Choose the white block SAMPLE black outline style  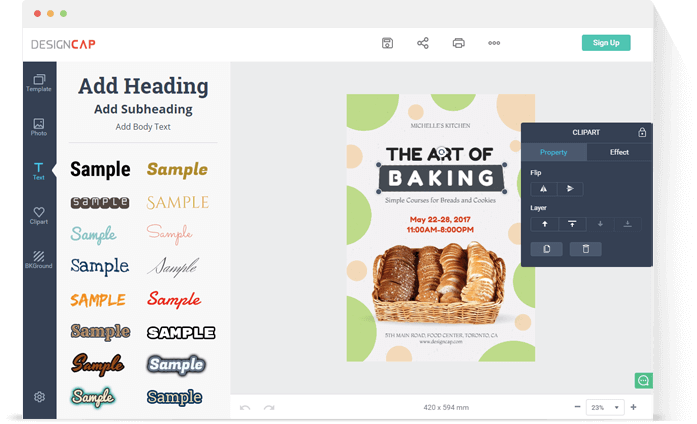point(181,332)
